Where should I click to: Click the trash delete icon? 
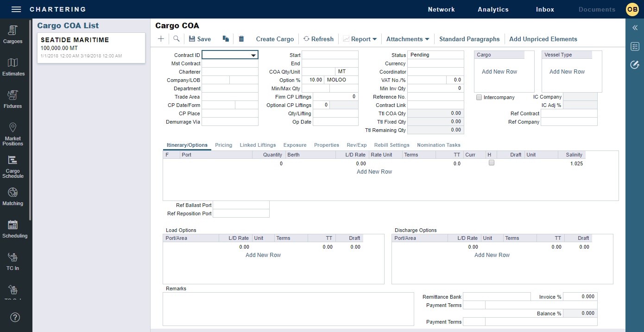pyautogui.click(x=241, y=39)
